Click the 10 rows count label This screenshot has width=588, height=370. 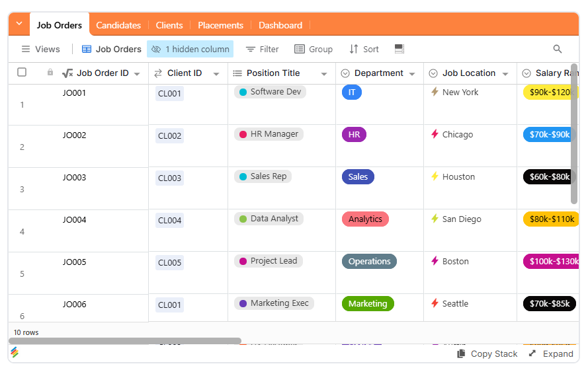click(26, 332)
